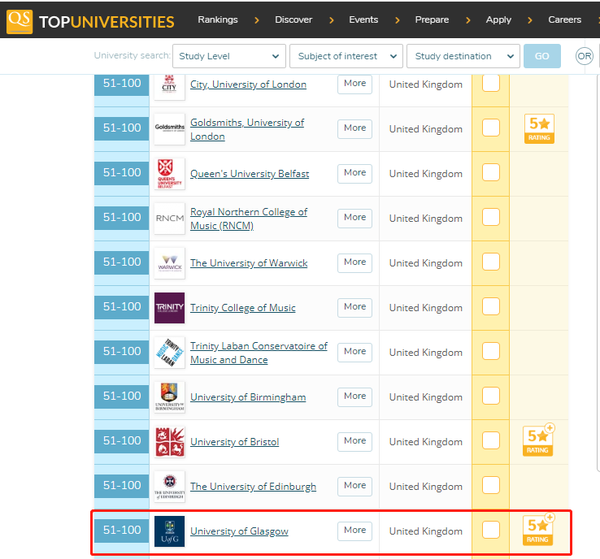Click More for City, University of London

tap(355, 84)
